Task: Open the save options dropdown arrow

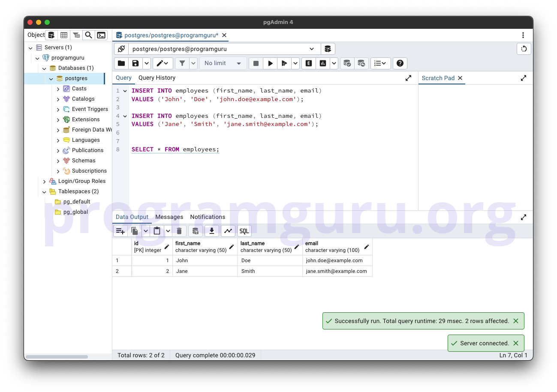Action: (147, 63)
